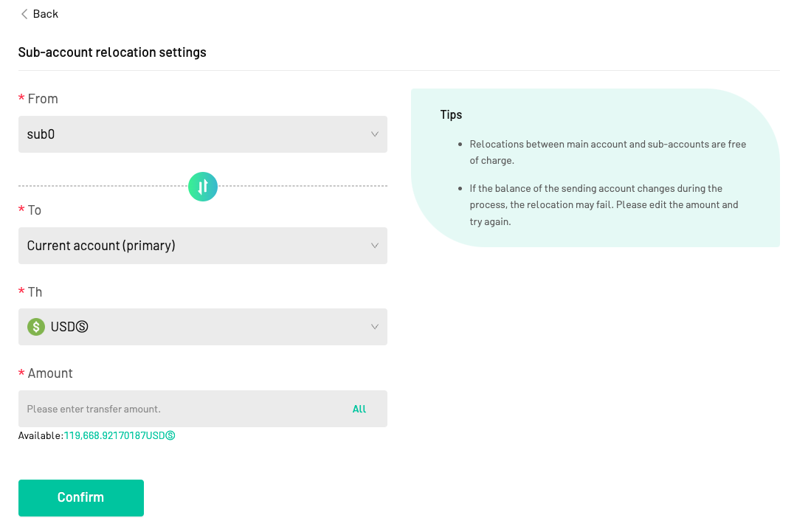Click the circled S symbol in currency field
794x532 pixels.
click(x=82, y=327)
